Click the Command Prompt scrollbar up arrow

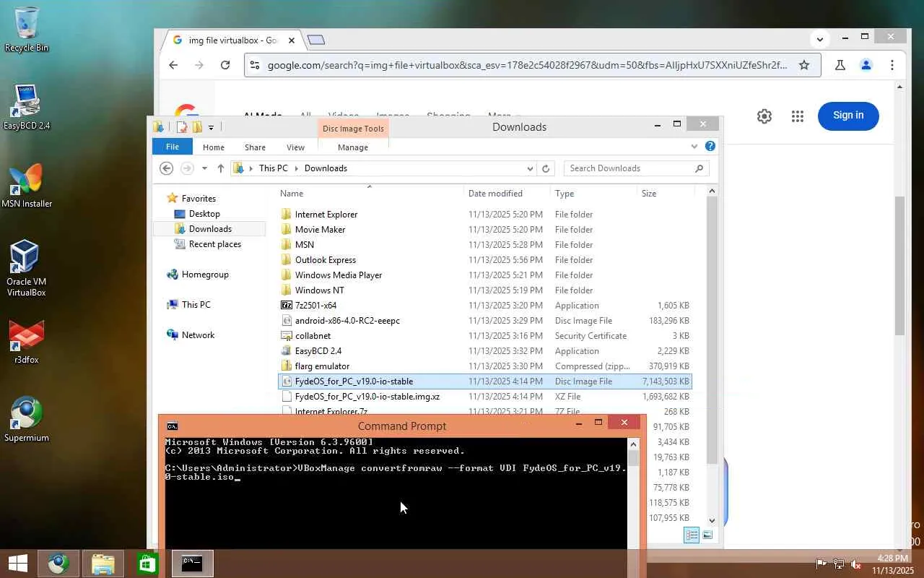pyautogui.click(x=633, y=444)
